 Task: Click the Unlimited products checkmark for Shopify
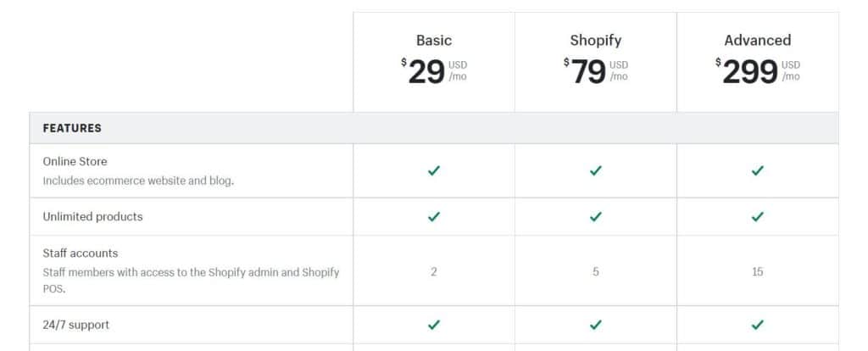596,216
